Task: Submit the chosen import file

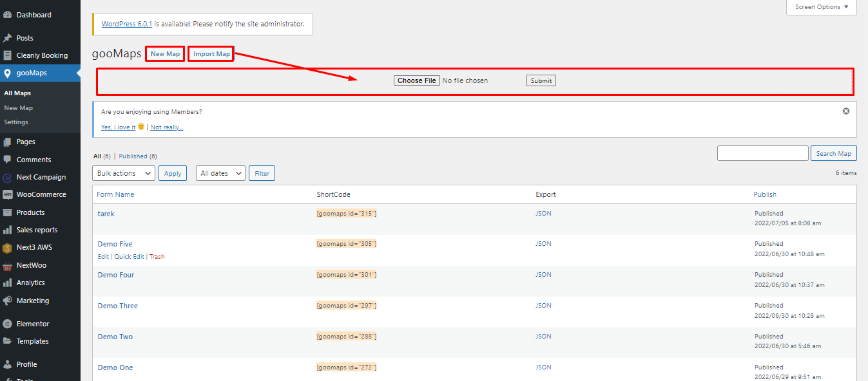Action: 541,80
